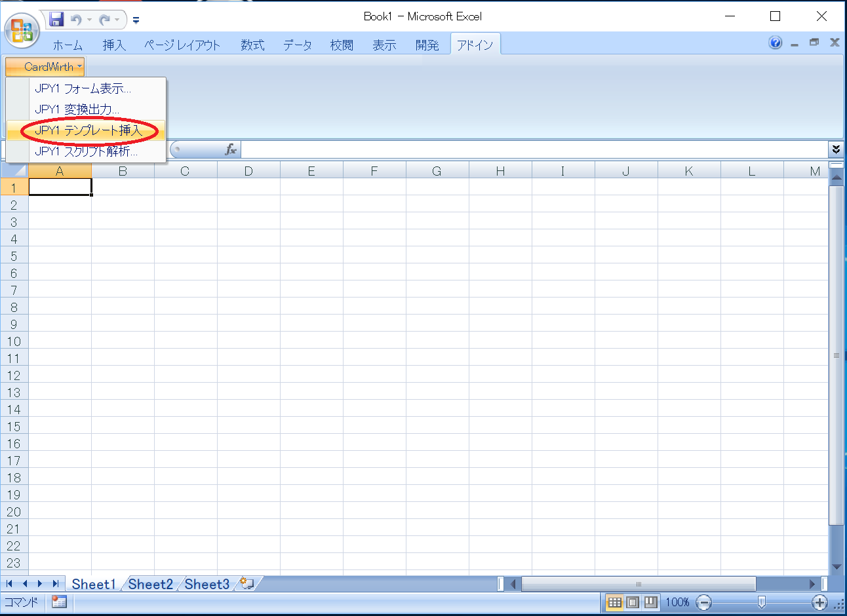
Task: Click cell A1
Action: tap(60, 187)
